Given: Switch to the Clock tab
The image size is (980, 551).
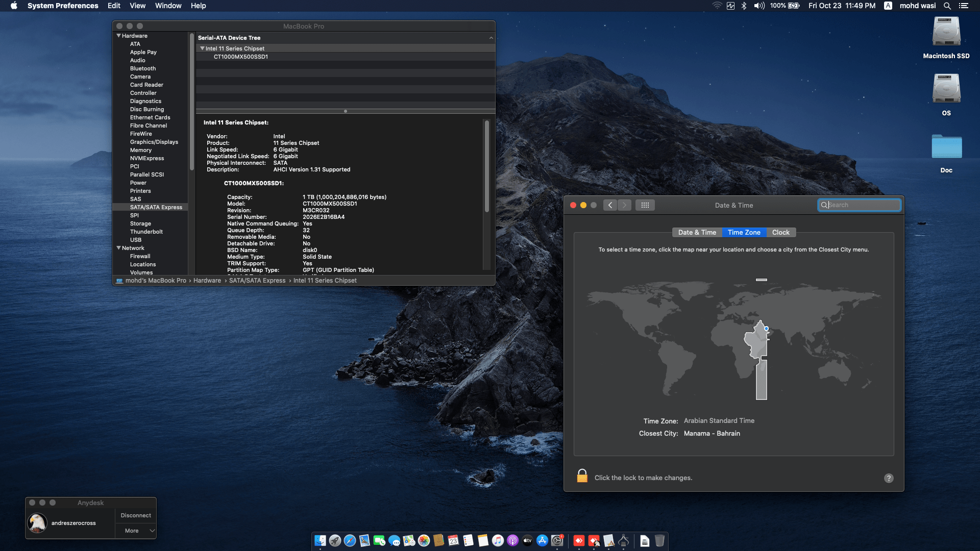Looking at the screenshot, I should [x=780, y=232].
